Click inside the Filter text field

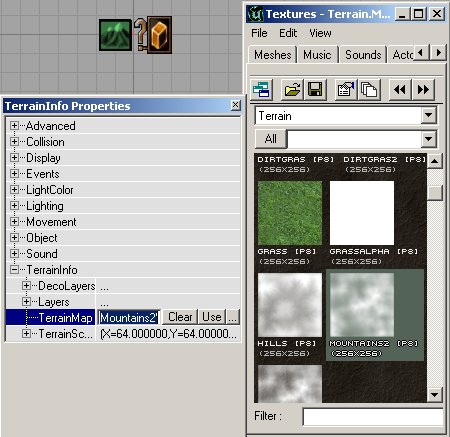tap(373, 417)
